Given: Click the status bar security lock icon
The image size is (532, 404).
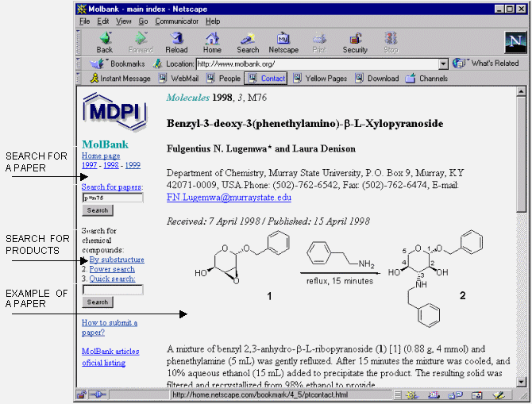Looking at the screenshot, I should (82, 394).
